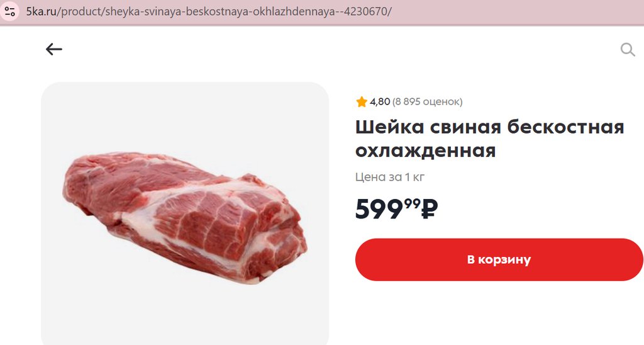Go back using the left arrow
Image resolution: width=644 pixels, height=345 pixels.
coord(54,49)
